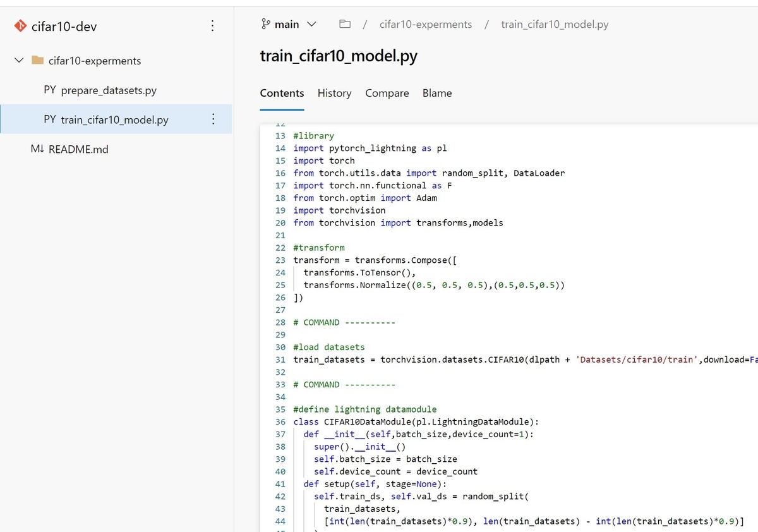Click line 25 'transforms.Normalize' code
This screenshot has height=532, width=758.
point(434,285)
